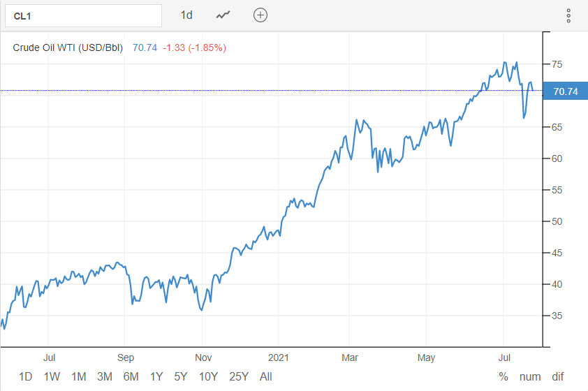Show the 10Y price history

click(207, 377)
